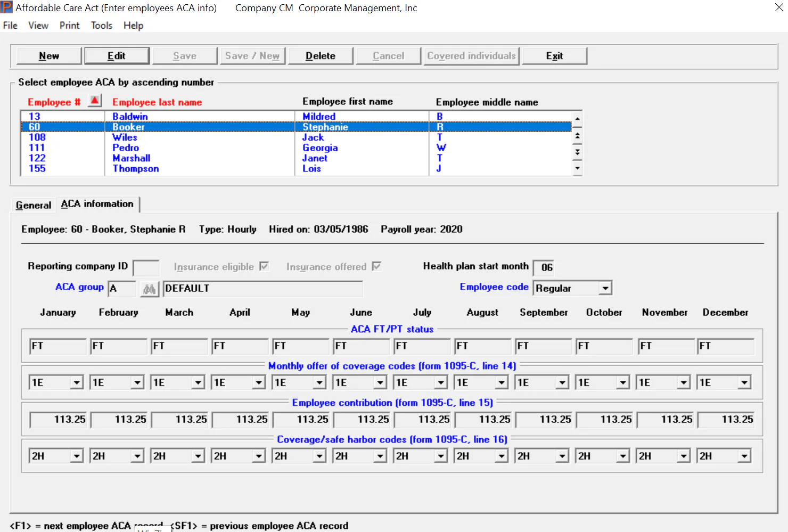Viewport: 788px width, 532px height.
Task: Click the Delete button
Action: (x=321, y=56)
